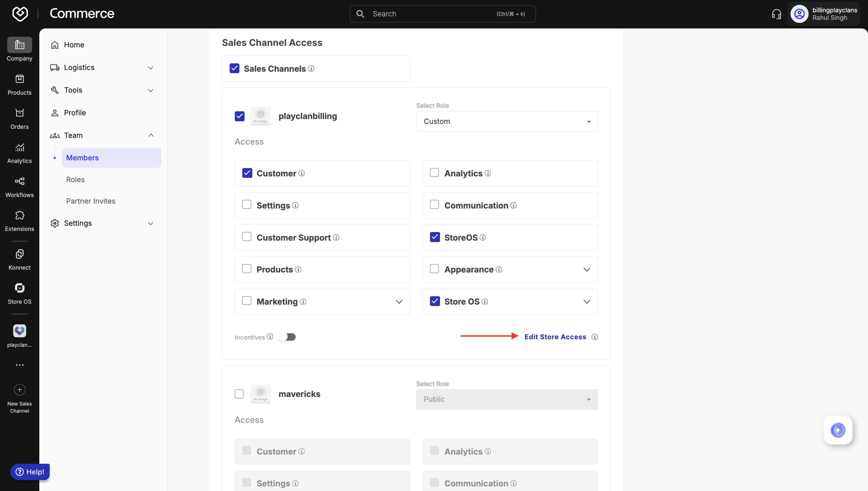Uncheck the Customer access checkbox
This screenshot has height=491, width=868.
point(247,173)
